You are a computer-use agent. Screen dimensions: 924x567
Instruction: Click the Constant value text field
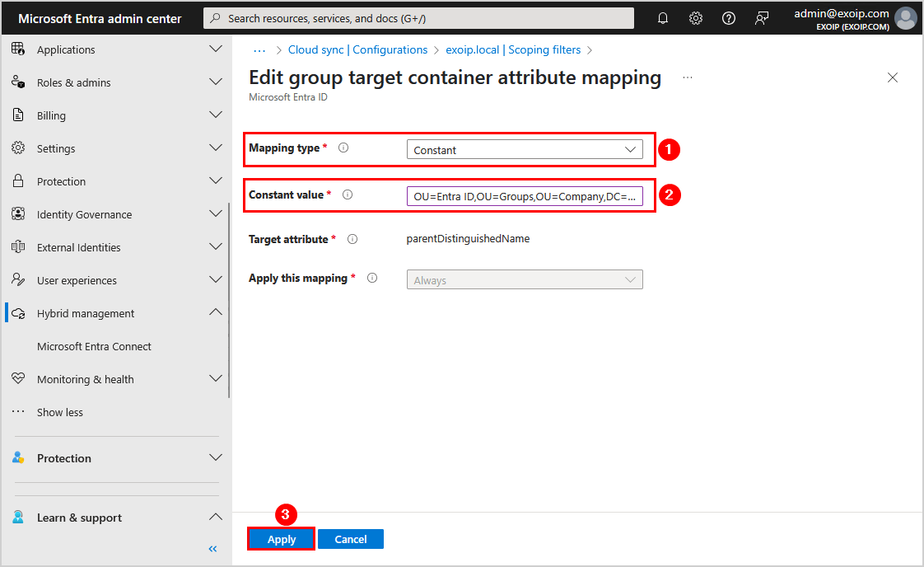coord(525,196)
